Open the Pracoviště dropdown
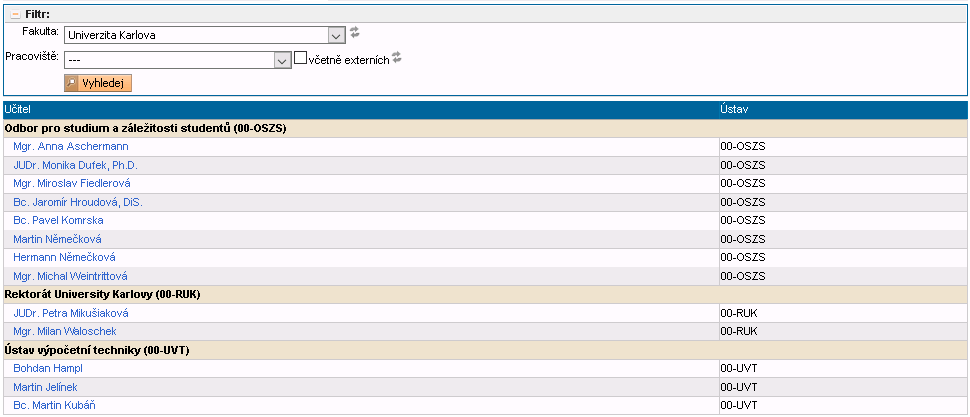970x417 pixels. coord(282,60)
